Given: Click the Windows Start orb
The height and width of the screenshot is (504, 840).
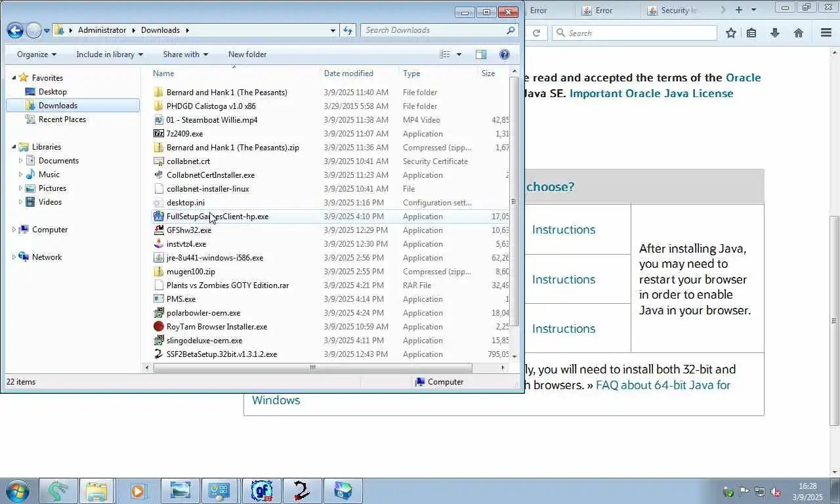Looking at the screenshot, I should click(18, 491).
